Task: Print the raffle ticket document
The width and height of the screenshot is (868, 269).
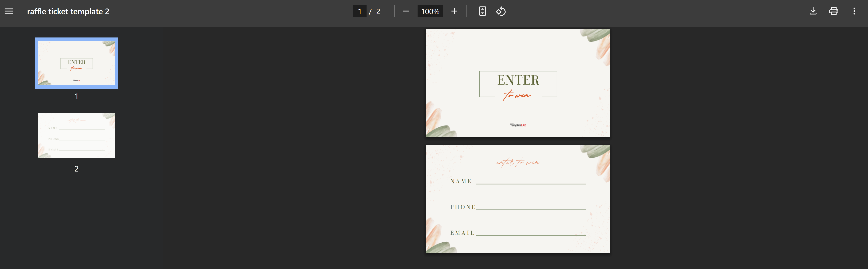Action: tap(833, 11)
